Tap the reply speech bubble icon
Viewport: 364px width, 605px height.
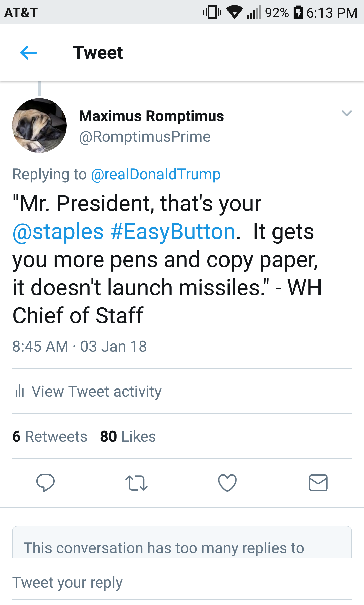tap(45, 483)
